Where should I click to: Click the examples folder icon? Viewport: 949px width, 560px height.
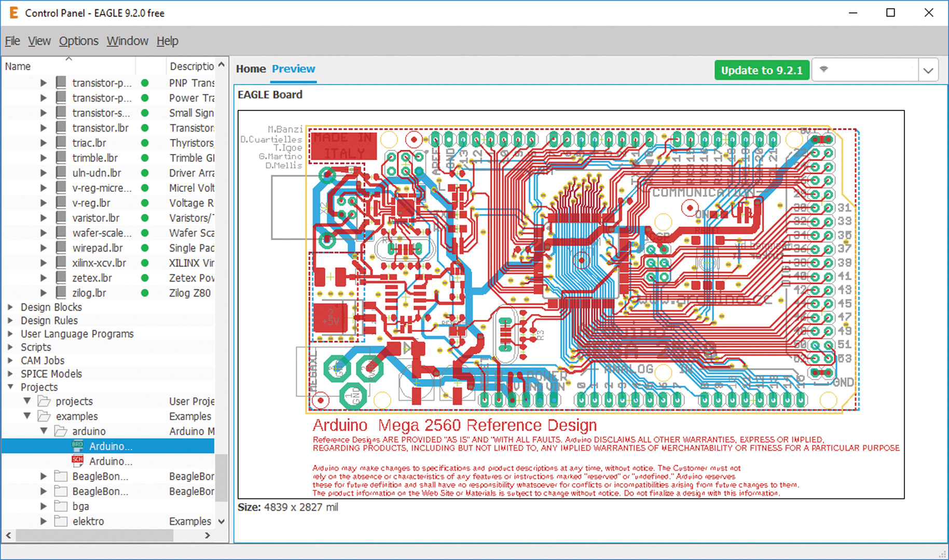point(44,416)
